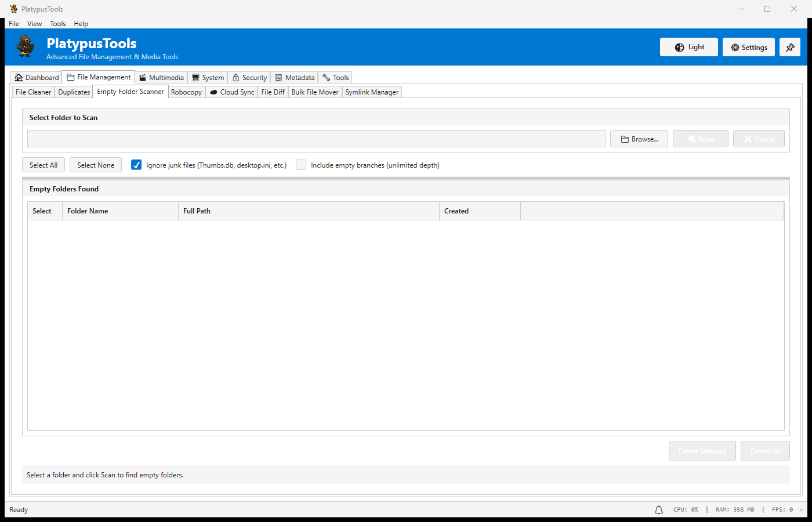Click the platypus logo in the blue header
The image size is (812, 522).
(x=26, y=46)
